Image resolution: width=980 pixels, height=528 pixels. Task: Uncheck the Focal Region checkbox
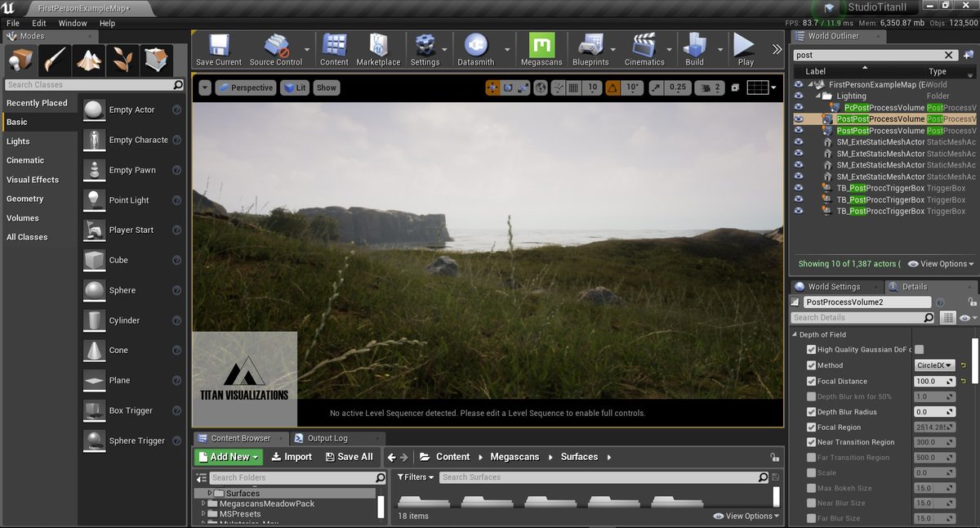pyautogui.click(x=811, y=427)
